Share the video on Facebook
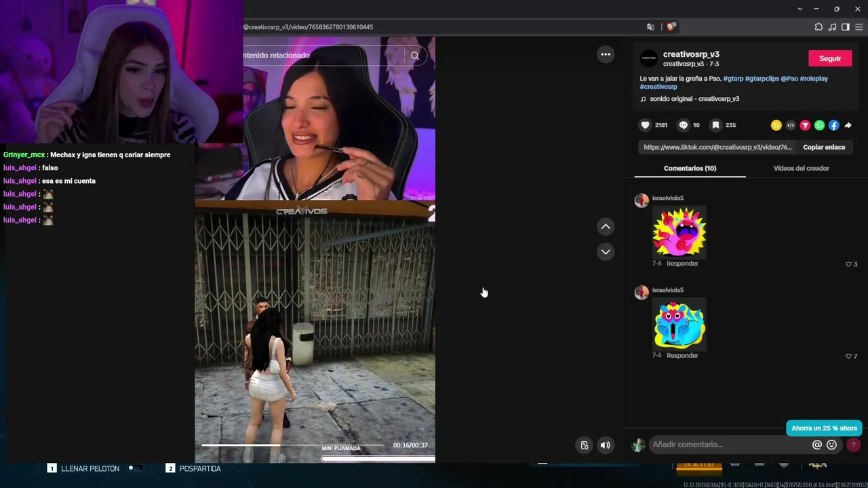Viewport: 868px width, 488px height. [833, 125]
